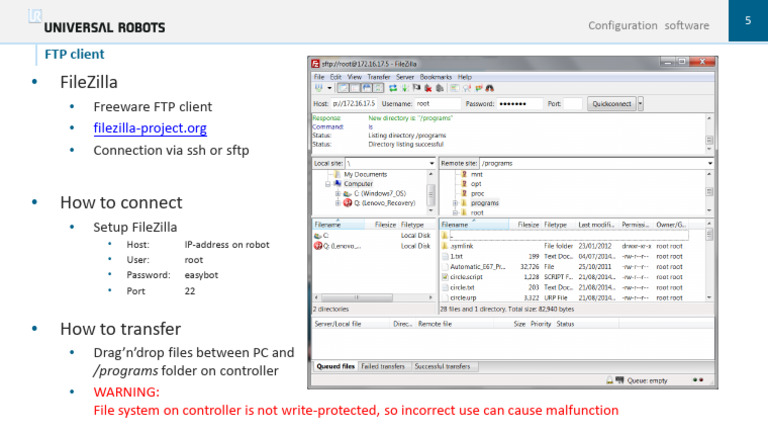Click the message log vertical scrollbar
Viewport: 768px width, 433px height.
tap(709, 134)
